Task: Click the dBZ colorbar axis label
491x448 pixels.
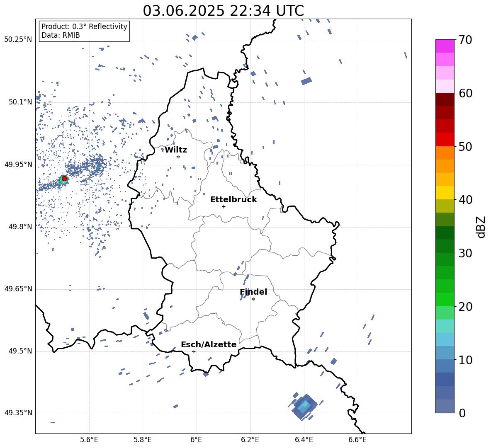Action: point(481,227)
